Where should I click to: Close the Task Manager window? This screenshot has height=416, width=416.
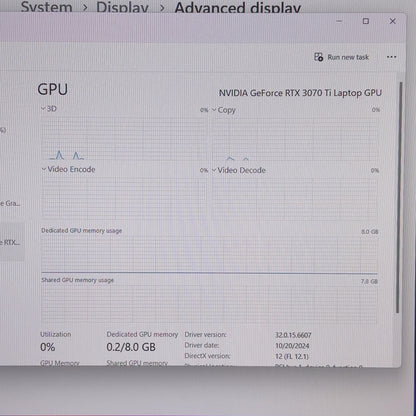[392, 21]
